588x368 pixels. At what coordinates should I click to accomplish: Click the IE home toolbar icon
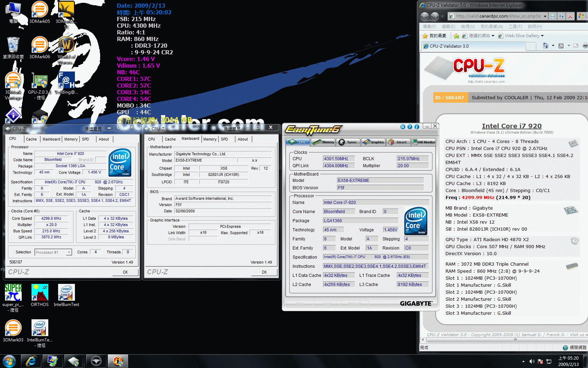pos(545,46)
